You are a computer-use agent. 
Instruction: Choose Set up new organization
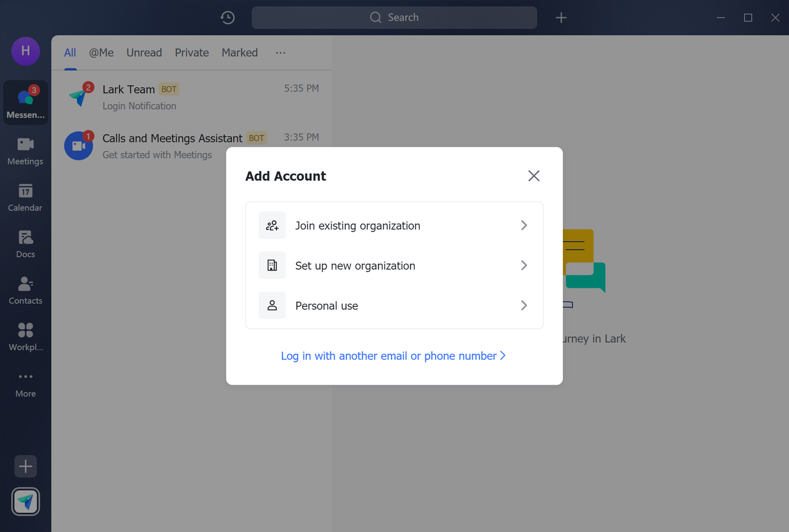click(394, 266)
